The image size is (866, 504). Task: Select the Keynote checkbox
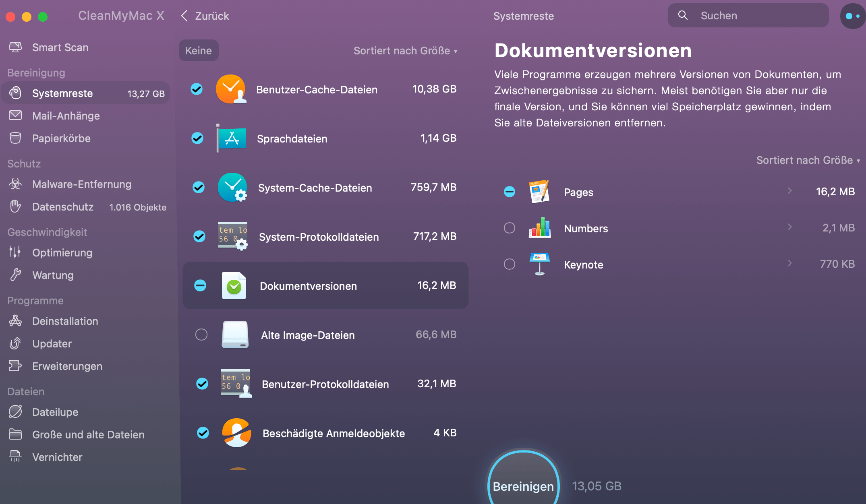(510, 264)
